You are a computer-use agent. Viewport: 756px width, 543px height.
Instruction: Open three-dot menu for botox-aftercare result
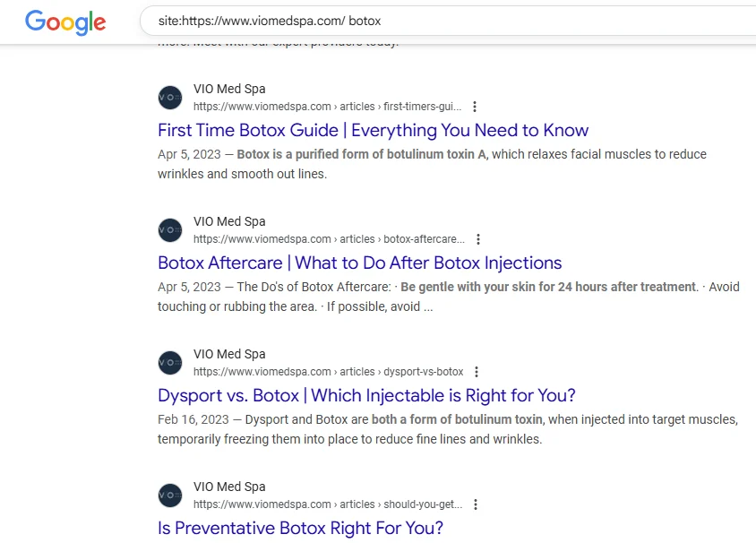coord(478,239)
